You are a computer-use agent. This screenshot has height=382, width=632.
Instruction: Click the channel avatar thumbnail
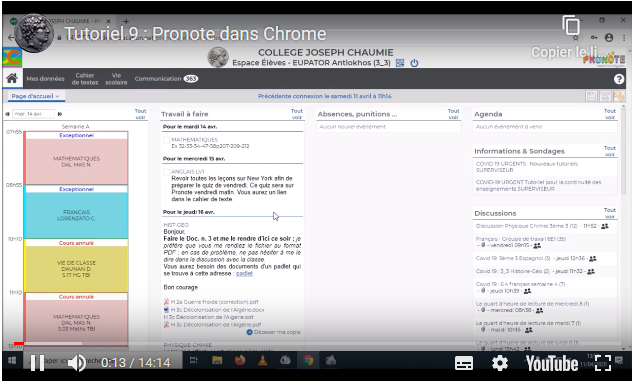click(x=34, y=33)
